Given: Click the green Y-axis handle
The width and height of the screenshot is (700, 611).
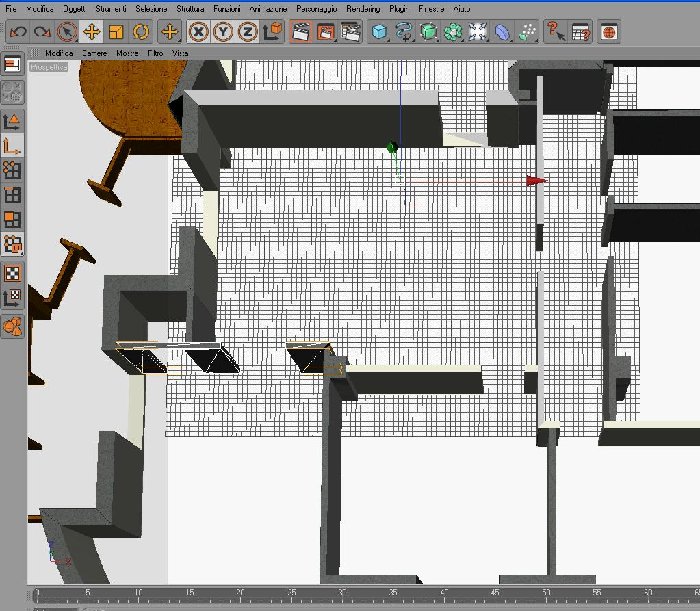Looking at the screenshot, I should click(x=392, y=147).
